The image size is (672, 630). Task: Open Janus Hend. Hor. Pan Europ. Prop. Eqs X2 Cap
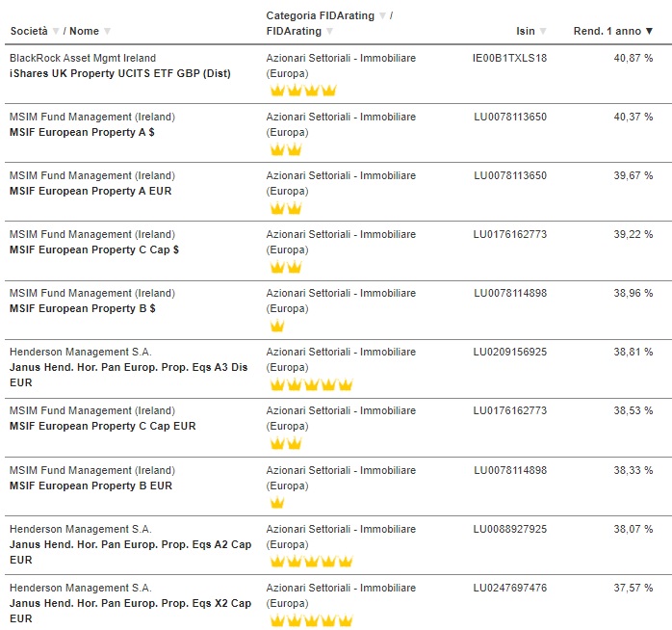[130, 611]
